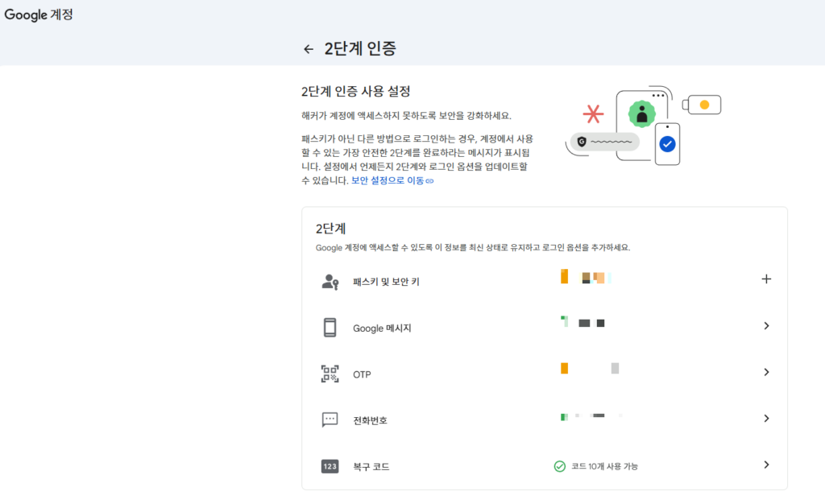The width and height of the screenshot is (825, 504).
Task: Select the 패스키 및 보안 키 person-key icon
Action: tap(330, 279)
